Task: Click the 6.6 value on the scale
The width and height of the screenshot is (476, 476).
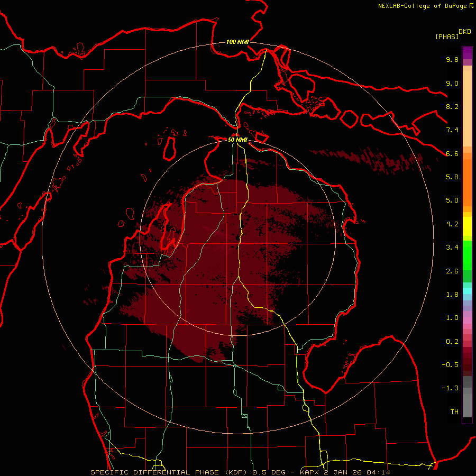Action: (x=452, y=153)
